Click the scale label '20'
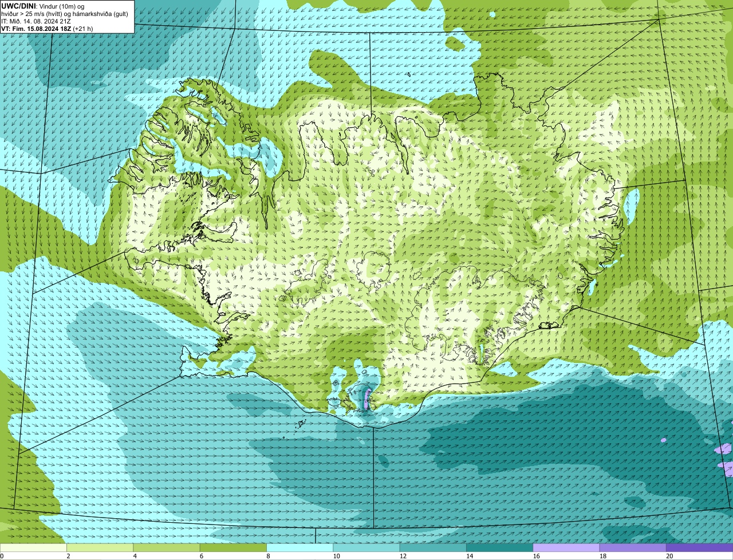The width and height of the screenshot is (733, 560). (x=669, y=556)
